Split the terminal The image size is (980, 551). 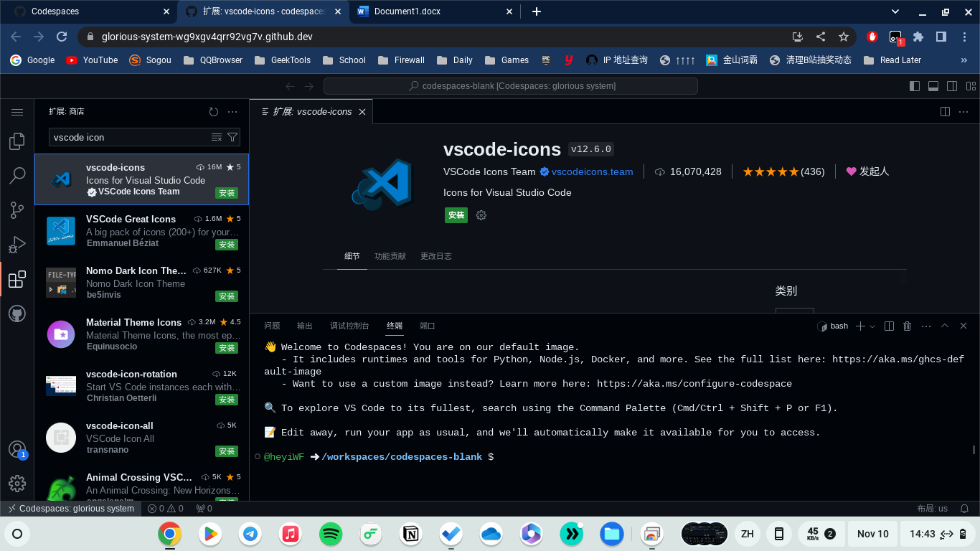889,326
